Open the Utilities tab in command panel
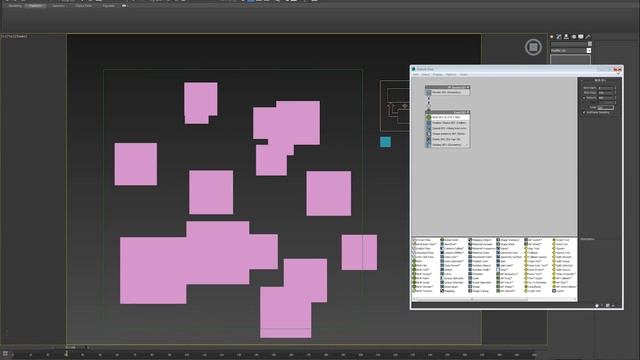This screenshot has height=360, width=640. click(x=588, y=37)
